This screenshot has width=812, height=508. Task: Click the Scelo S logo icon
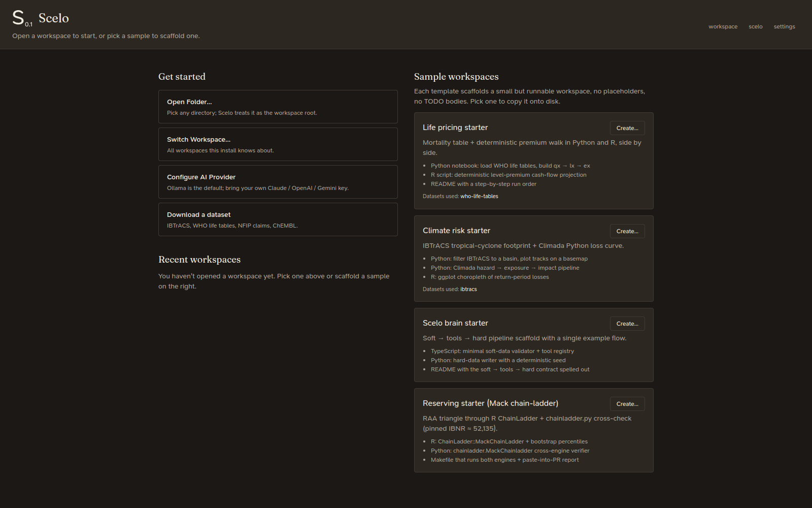[x=22, y=18]
